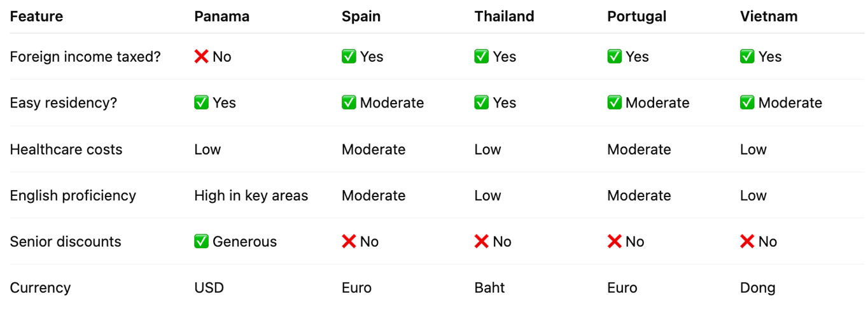
Task: Click the red X for Portugal senior discounts
Action: 615,242
